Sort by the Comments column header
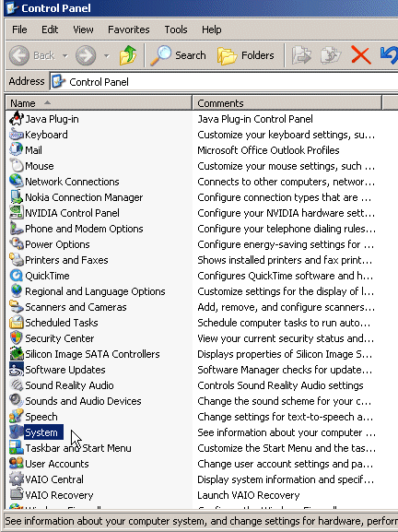This screenshot has width=398, height=532. pyautogui.click(x=287, y=102)
